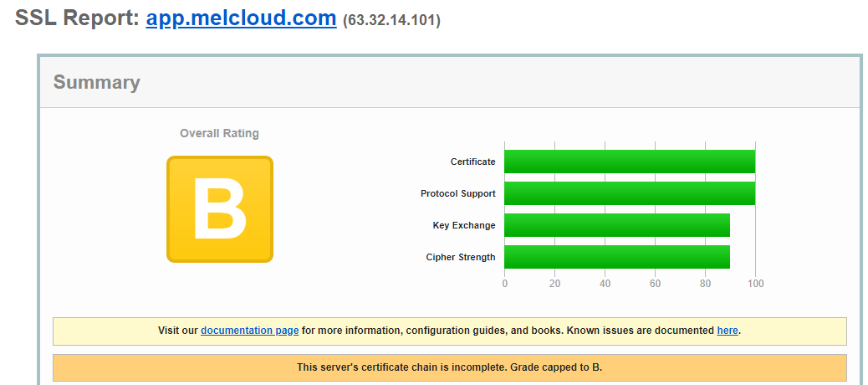Click the axis value 60
The height and width of the screenshot is (385, 868).
[x=655, y=284]
